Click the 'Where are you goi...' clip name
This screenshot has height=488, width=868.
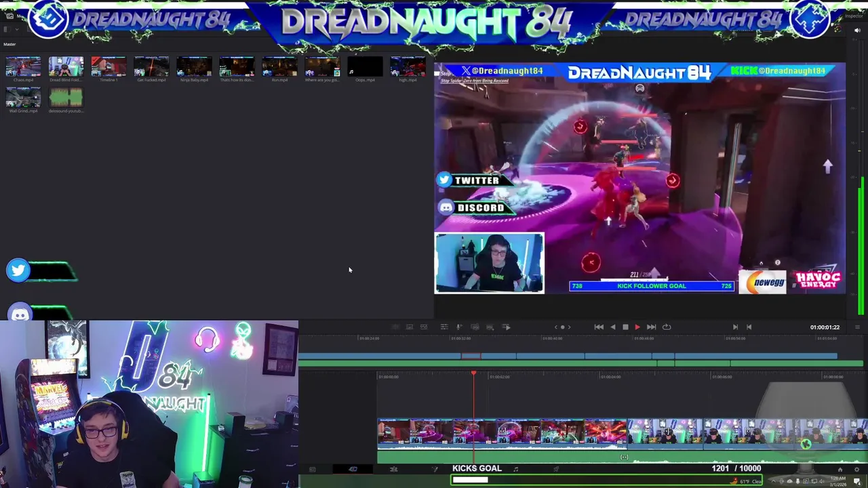(x=322, y=80)
